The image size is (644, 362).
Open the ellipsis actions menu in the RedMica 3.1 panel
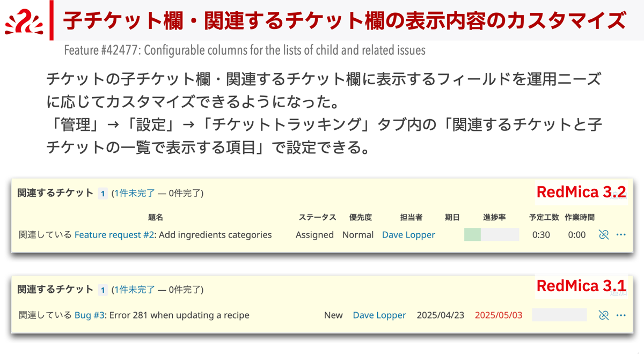click(621, 315)
